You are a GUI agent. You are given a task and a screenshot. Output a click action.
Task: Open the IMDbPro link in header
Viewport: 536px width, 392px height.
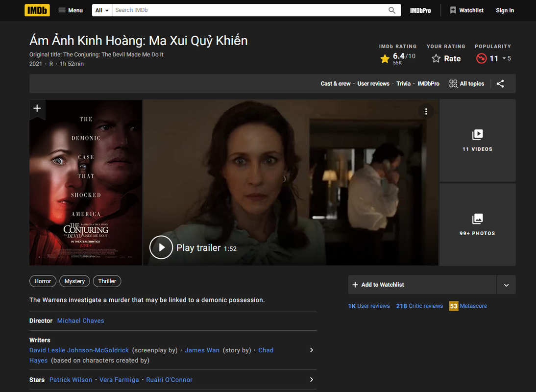[420, 11]
